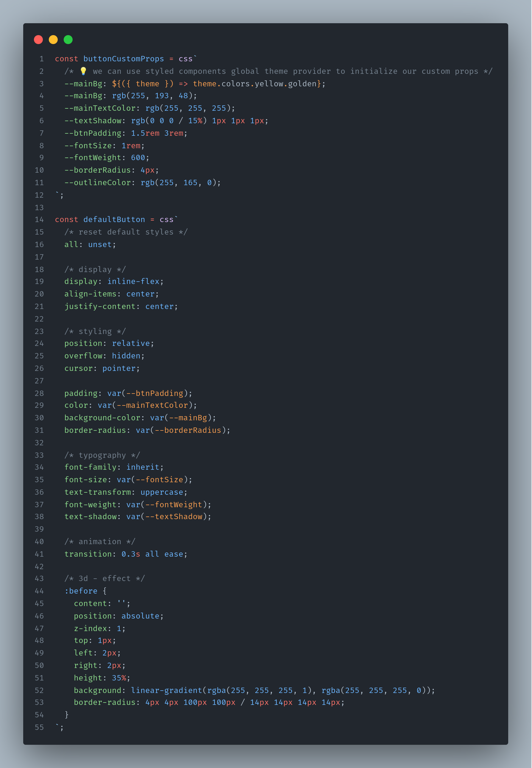Click the transition 0.3s all ease line
Screen dimensions: 532x768
click(x=126, y=554)
